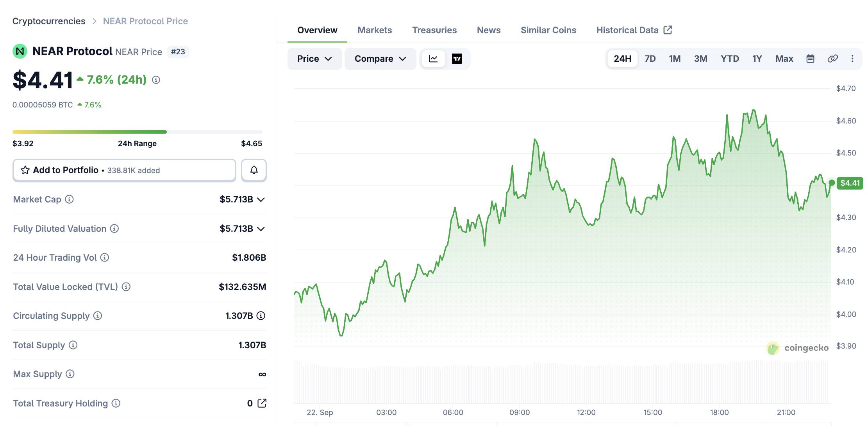
Task: Select the Max time range
Action: point(784,59)
